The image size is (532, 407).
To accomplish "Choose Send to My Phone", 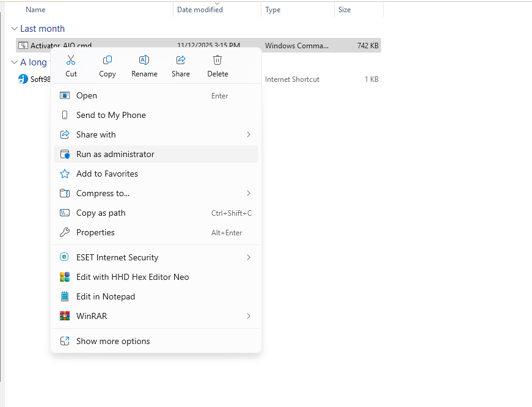I will (x=111, y=115).
